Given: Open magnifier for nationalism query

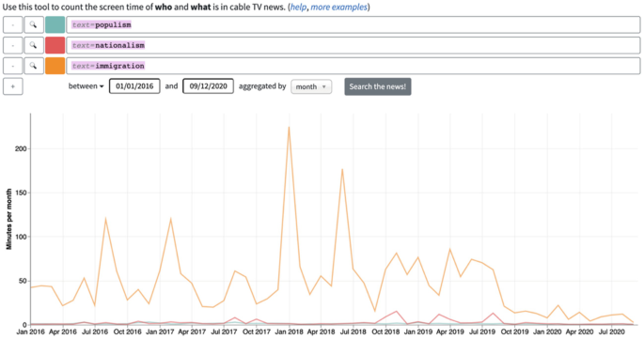Looking at the screenshot, I should [34, 45].
